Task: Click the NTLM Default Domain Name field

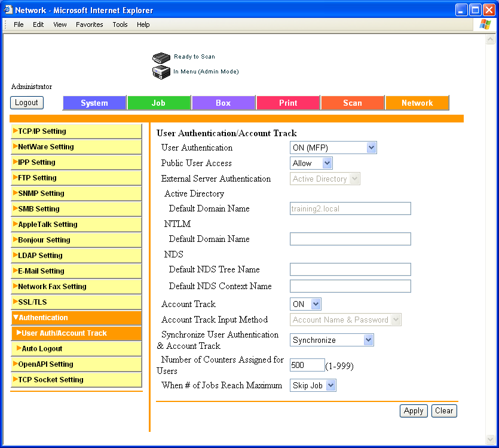Action: [350, 239]
